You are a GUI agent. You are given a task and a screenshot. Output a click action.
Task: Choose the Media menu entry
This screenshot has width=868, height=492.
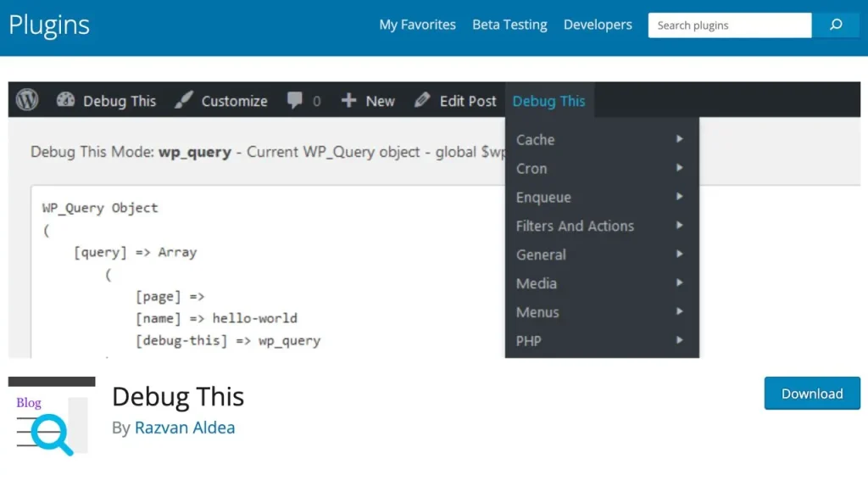(x=537, y=283)
